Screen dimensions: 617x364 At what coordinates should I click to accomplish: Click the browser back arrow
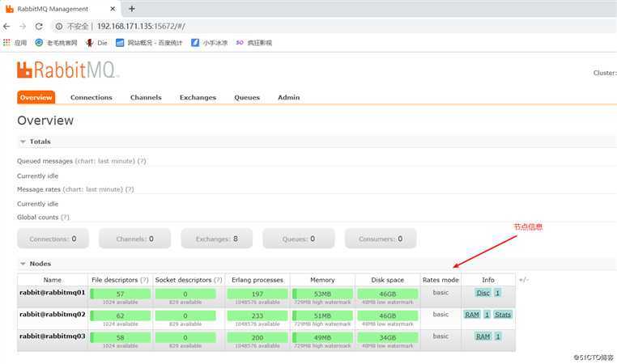pos(6,27)
